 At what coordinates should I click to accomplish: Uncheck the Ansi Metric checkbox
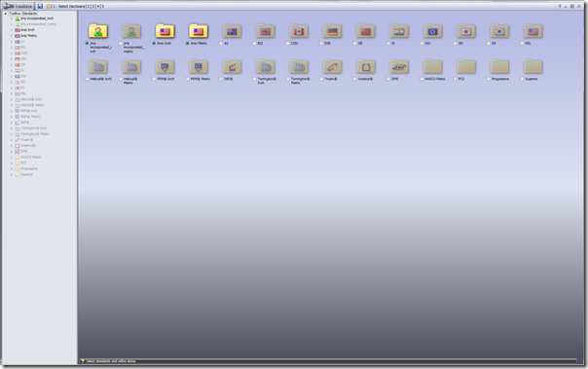pos(187,44)
